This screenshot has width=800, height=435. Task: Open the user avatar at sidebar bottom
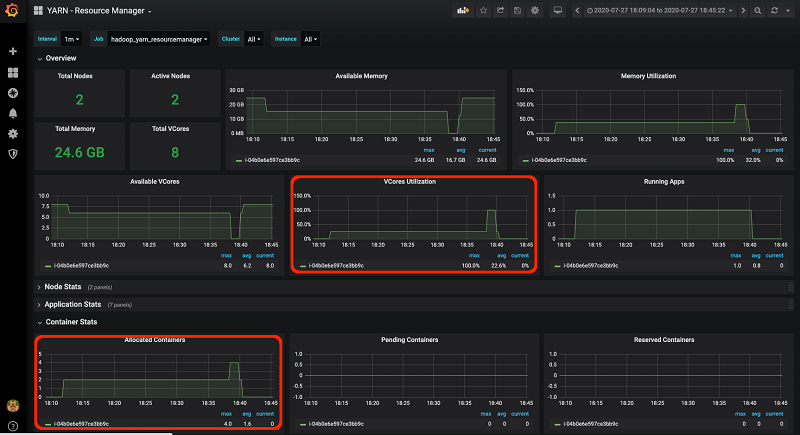pos(13,405)
